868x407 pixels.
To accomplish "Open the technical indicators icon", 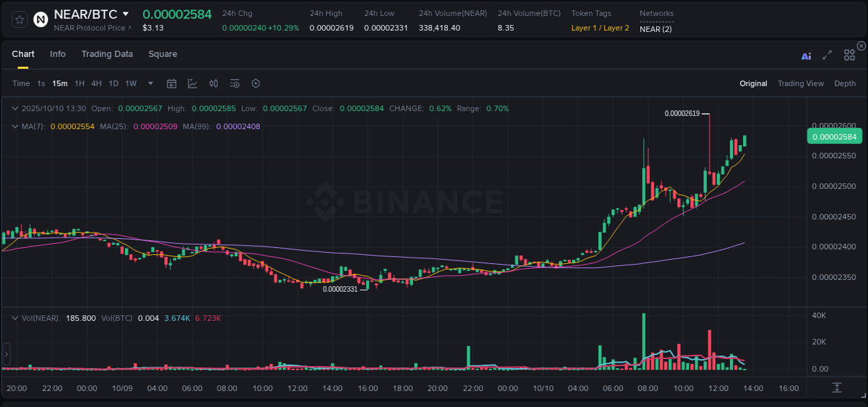I will 234,83.
